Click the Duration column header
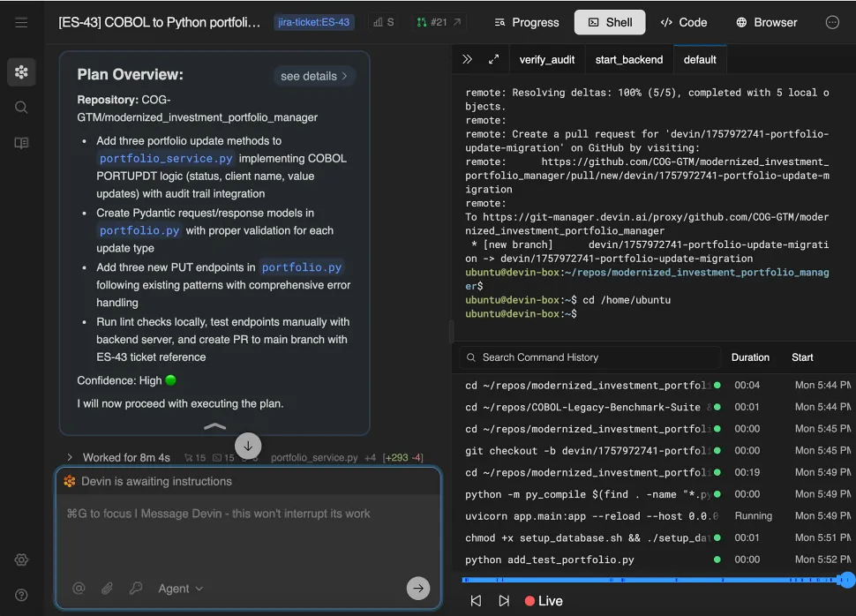The height and width of the screenshot is (616, 856). (x=750, y=357)
